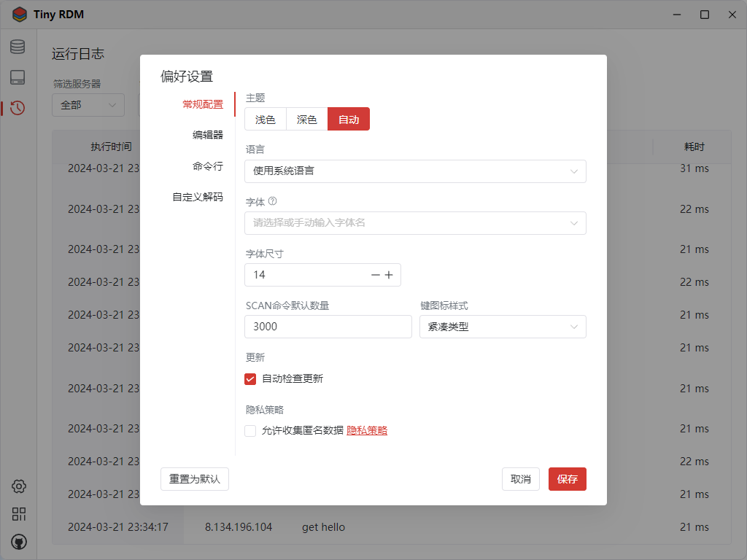
Task: Open the 自定义解码 settings tab
Action: pyautogui.click(x=198, y=197)
